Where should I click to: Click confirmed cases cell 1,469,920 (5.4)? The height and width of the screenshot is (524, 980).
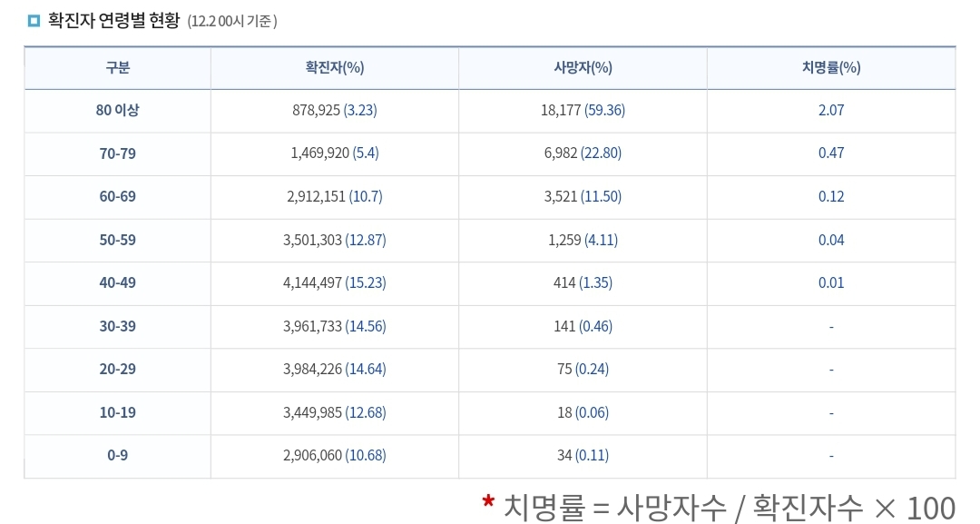(334, 153)
